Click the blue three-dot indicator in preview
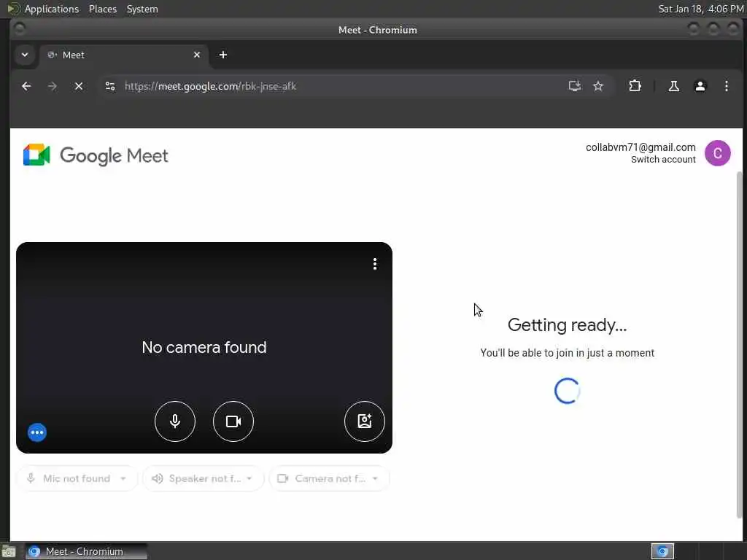 click(x=37, y=432)
